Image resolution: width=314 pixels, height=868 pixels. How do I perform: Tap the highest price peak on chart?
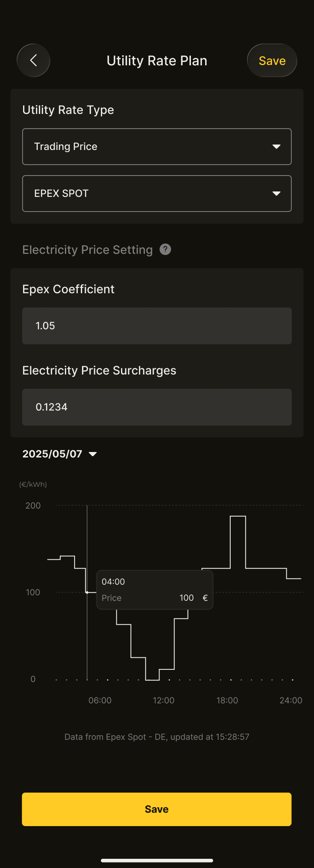(238, 517)
